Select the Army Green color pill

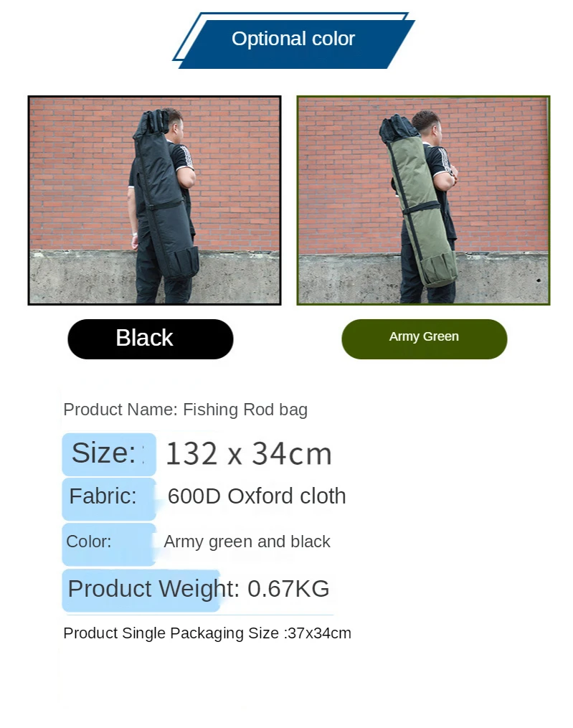point(424,339)
